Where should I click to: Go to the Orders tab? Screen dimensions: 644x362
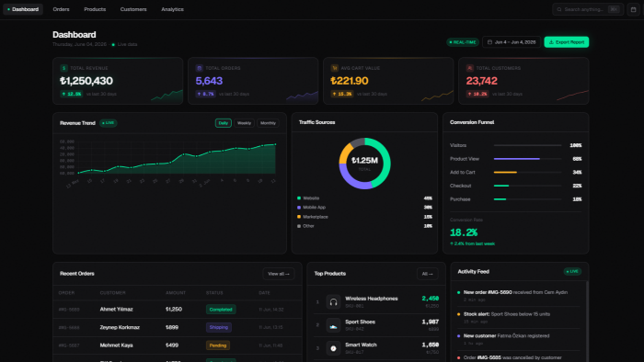pyautogui.click(x=61, y=9)
